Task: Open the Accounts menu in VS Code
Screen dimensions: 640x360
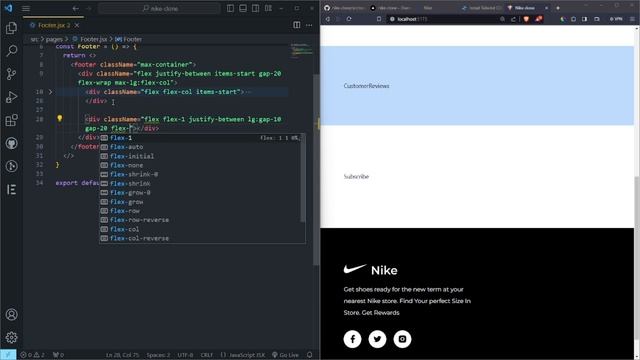Action: tap(11, 314)
